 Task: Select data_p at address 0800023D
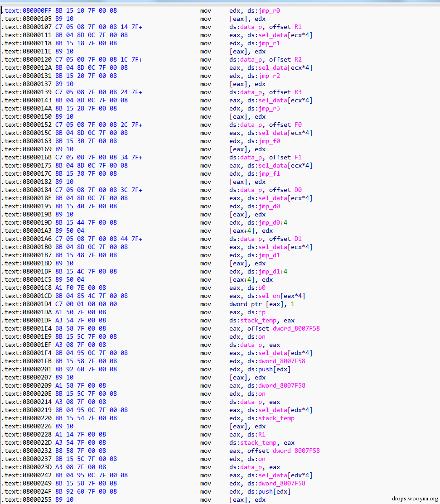pyautogui.click(x=251, y=467)
